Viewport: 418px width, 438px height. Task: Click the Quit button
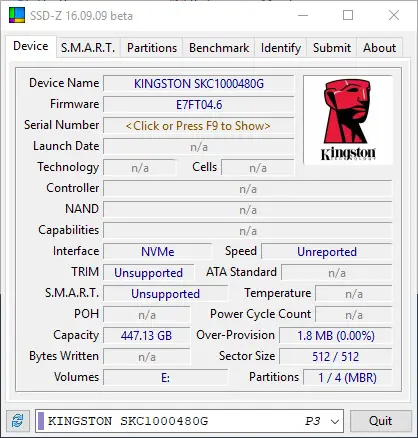pyautogui.click(x=380, y=421)
